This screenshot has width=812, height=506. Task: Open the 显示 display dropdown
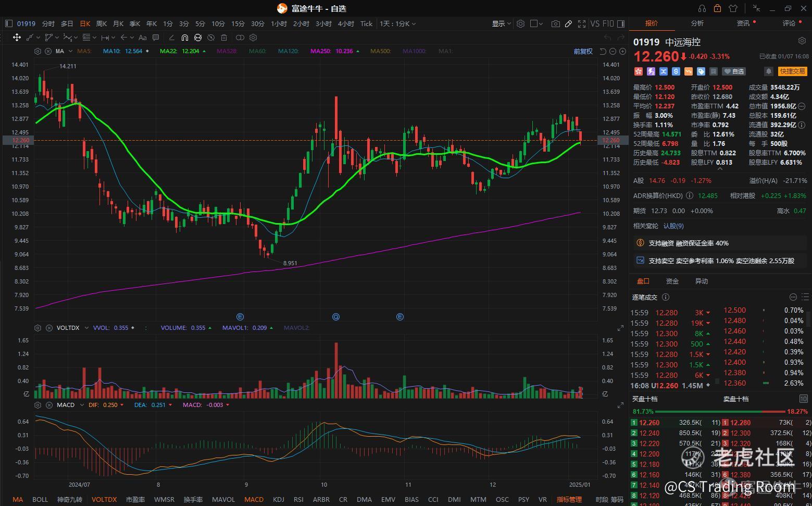tap(501, 23)
